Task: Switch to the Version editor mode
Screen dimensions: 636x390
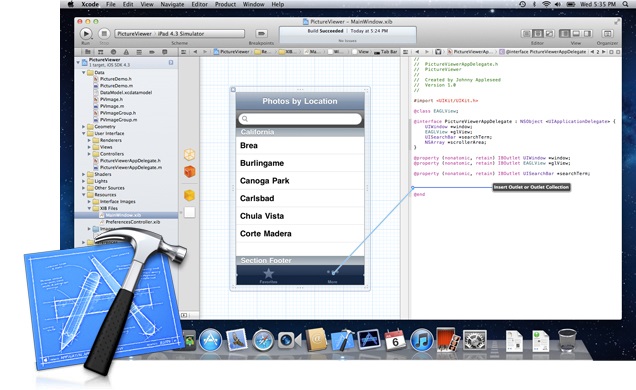Action: (x=549, y=34)
